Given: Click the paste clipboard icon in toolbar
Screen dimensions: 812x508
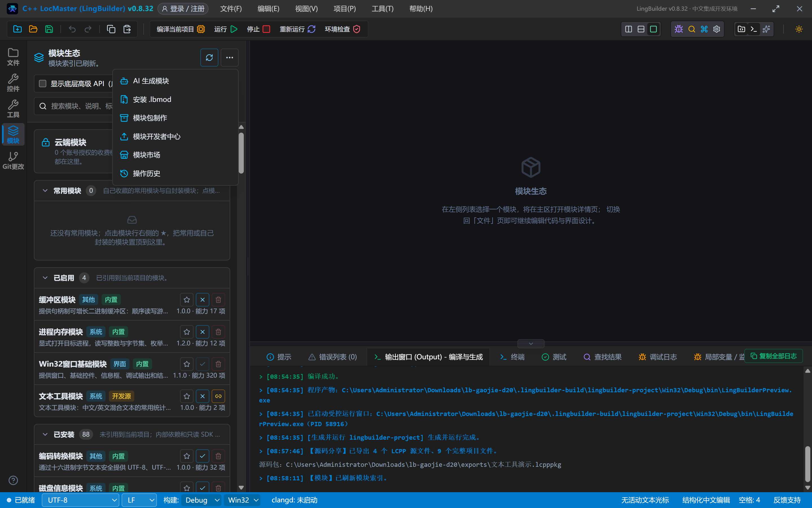Looking at the screenshot, I should pos(127,29).
